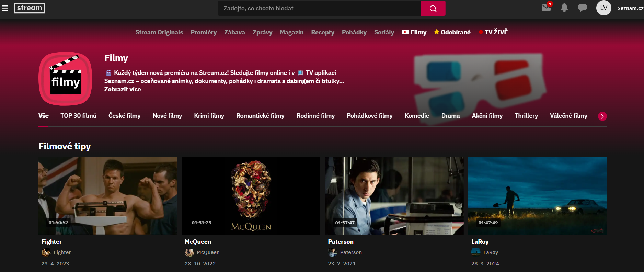
Task: Go to Seriály section
Action: 384,32
